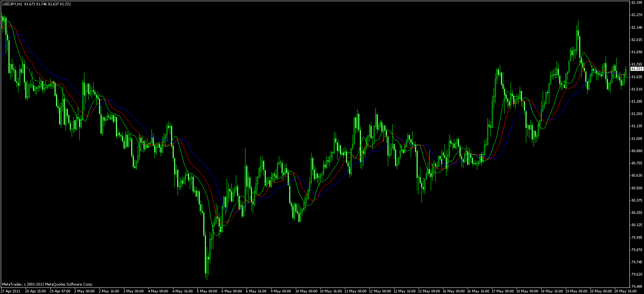
Task: Select the current price label 81.721
Action: [636, 69]
